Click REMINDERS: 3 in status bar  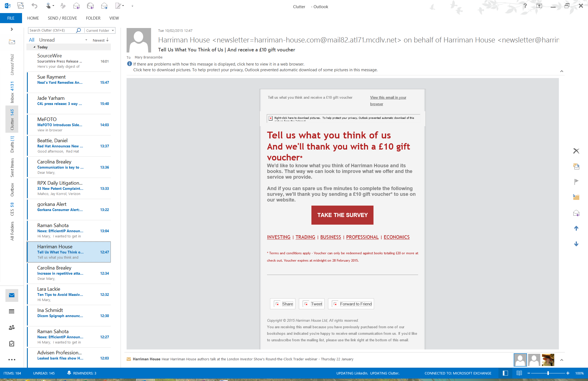(82, 373)
